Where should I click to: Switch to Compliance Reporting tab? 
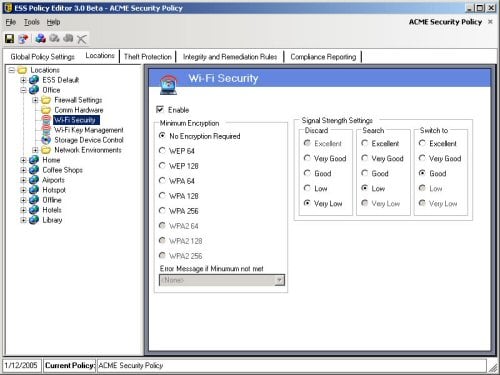[323, 57]
